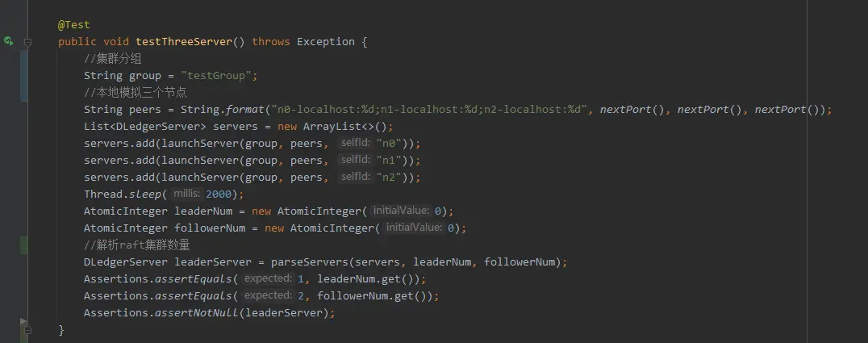Click the green change marker beside the raft comment
868x343 pixels.
click(24, 245)
